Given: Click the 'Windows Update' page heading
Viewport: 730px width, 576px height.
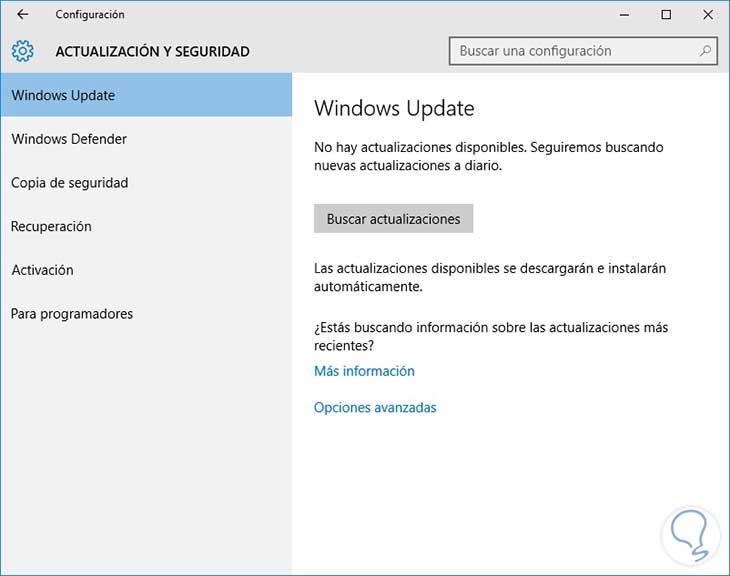Looking at the screenshot, I should [394, 108].
